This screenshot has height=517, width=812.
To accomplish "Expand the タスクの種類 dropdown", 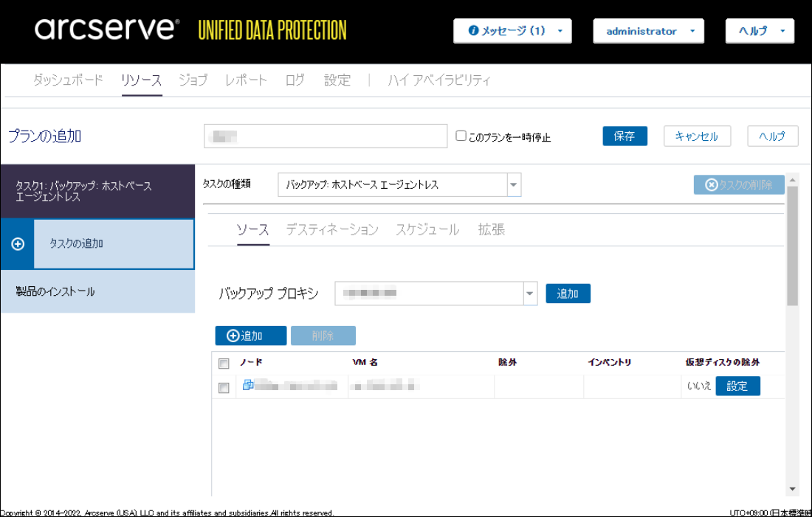I will click(x=513, y=185).
